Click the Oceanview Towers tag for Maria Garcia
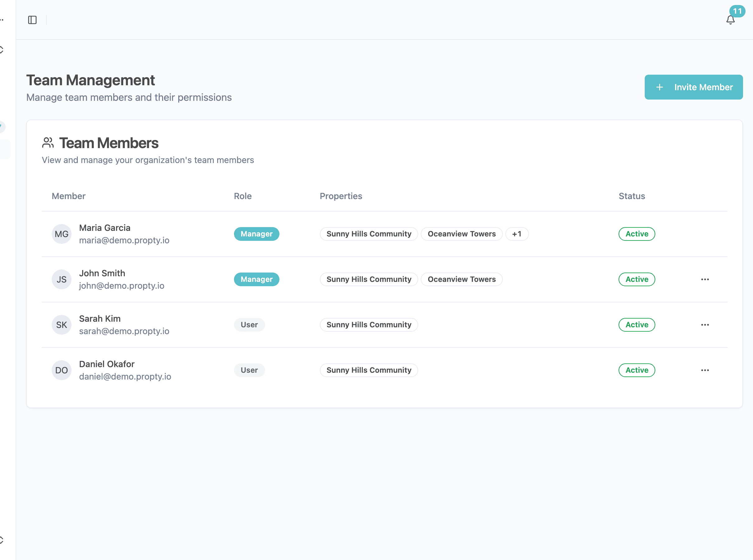 [462, 234]
